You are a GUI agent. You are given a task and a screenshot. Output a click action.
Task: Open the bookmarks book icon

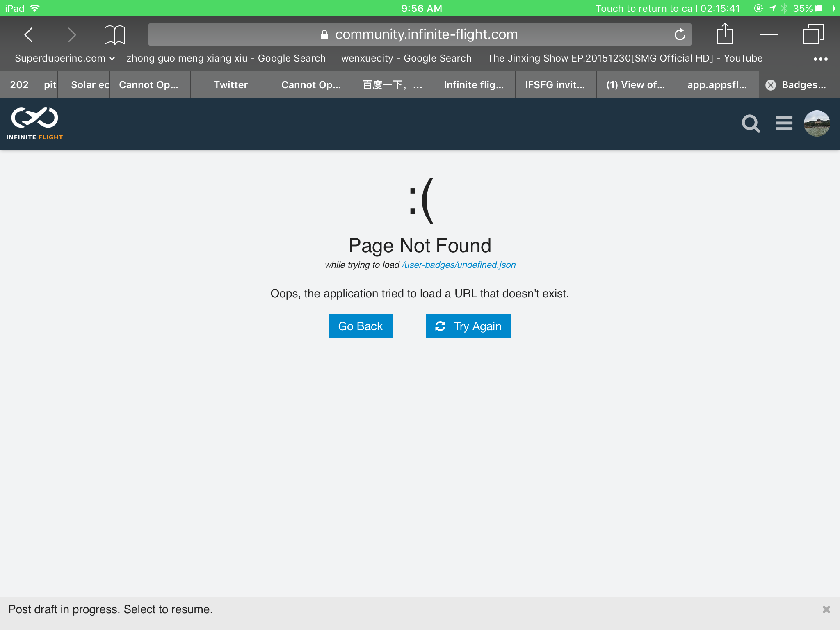[114, 35]
